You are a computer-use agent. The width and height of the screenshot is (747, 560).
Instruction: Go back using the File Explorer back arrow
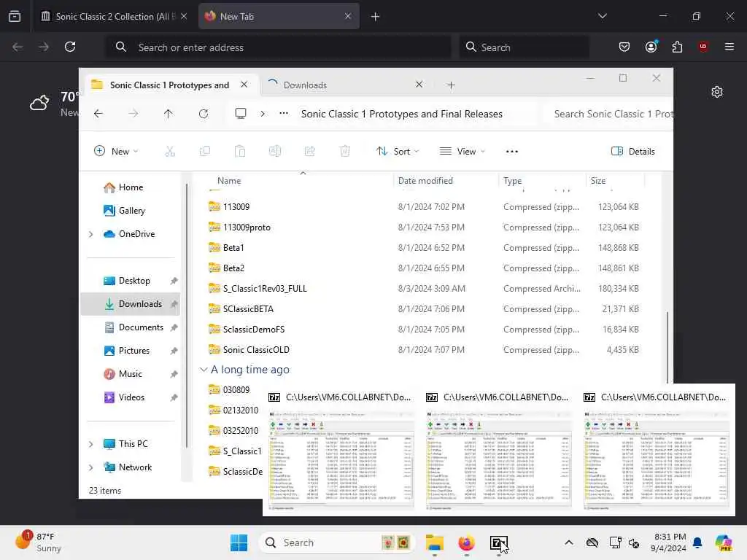(98, 113)
